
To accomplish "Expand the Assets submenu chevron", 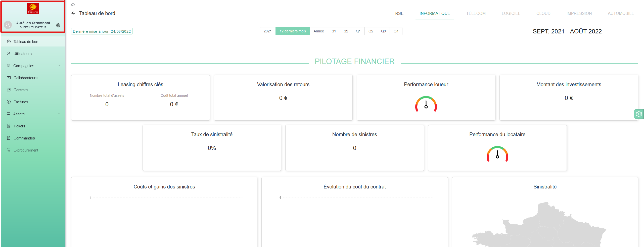I will coord(59,114).
